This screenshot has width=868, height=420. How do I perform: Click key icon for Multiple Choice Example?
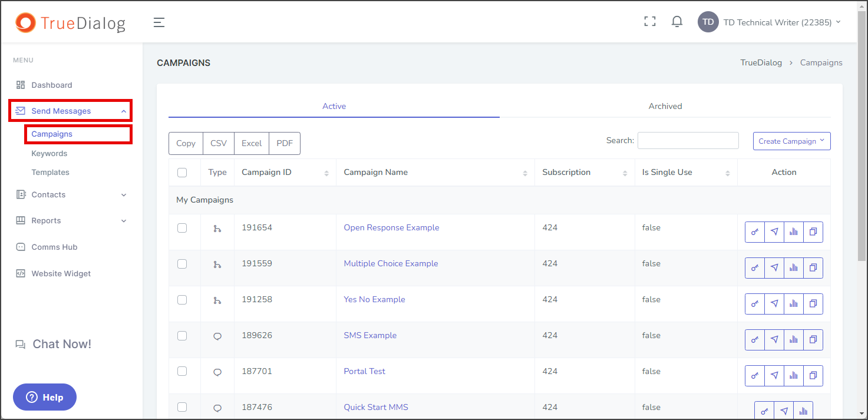755,268
